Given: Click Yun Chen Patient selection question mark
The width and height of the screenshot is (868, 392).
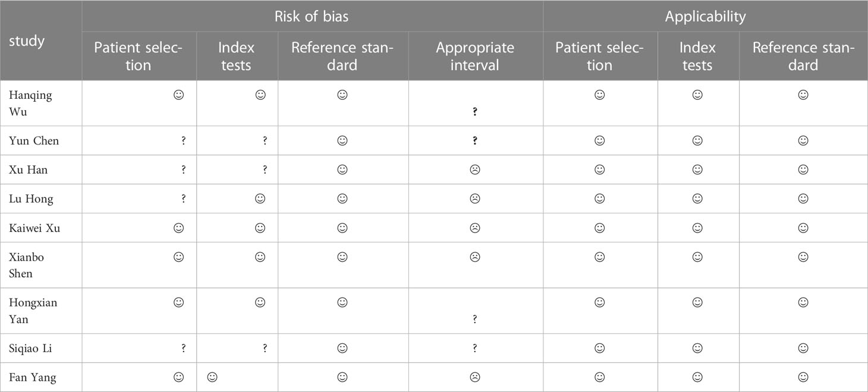Looking at the screenshot, I should [184, 141].
